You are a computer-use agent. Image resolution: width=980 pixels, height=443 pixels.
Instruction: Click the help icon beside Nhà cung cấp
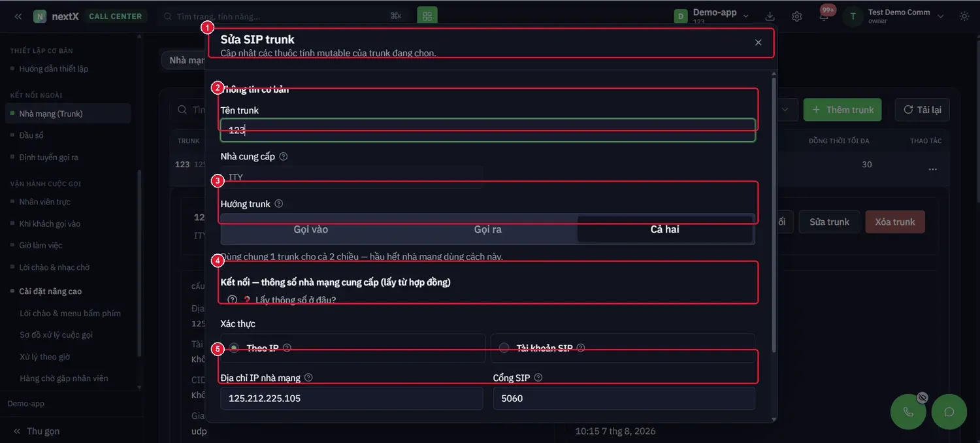pyautogui.click(x=284, y=157)
